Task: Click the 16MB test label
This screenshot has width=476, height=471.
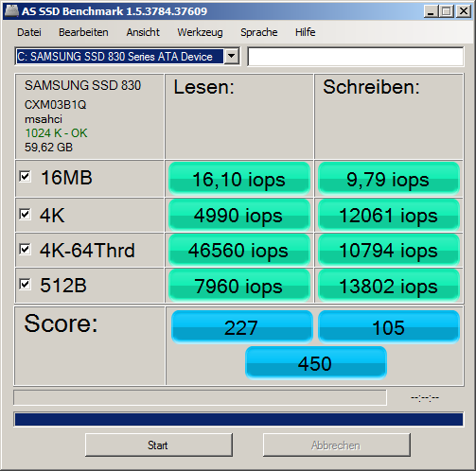Action: [66, 177]
